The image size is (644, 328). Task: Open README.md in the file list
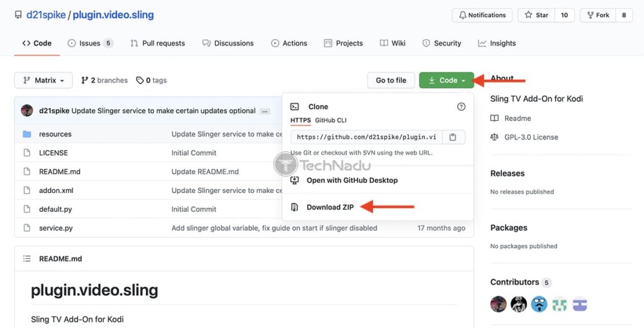(60, 172)
